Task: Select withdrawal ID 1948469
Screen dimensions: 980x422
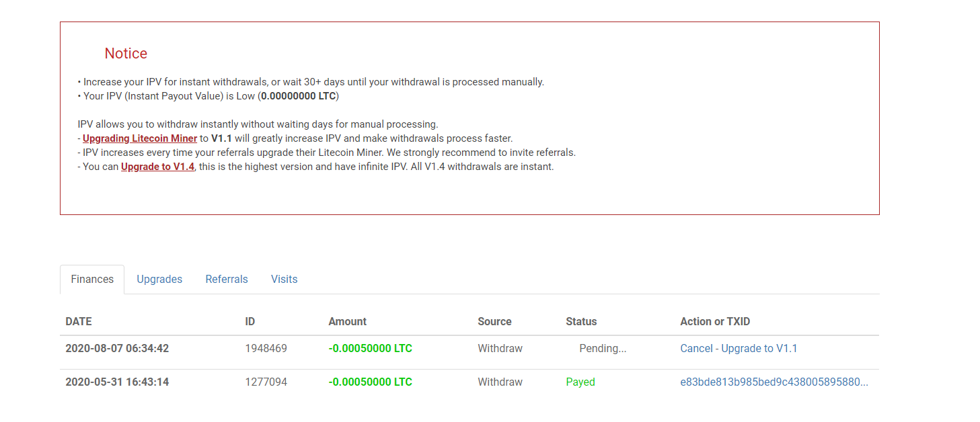Action: pyautogui.click(x=266, y=349)
